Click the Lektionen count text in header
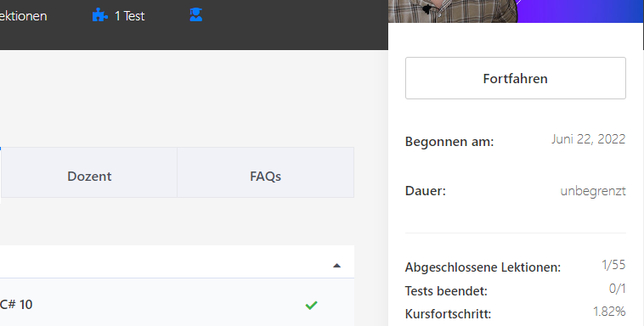644x326 pixels. (x=24, y=16)
